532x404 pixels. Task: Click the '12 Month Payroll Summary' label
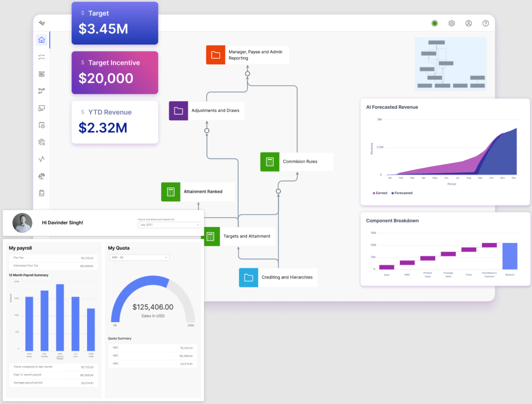pos(28,275)
